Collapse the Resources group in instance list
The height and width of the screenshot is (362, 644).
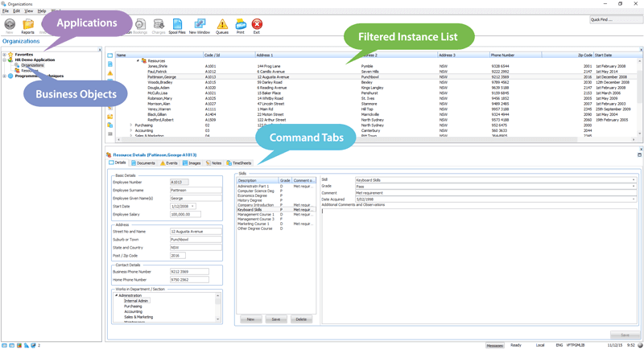[x=138, y=60]
